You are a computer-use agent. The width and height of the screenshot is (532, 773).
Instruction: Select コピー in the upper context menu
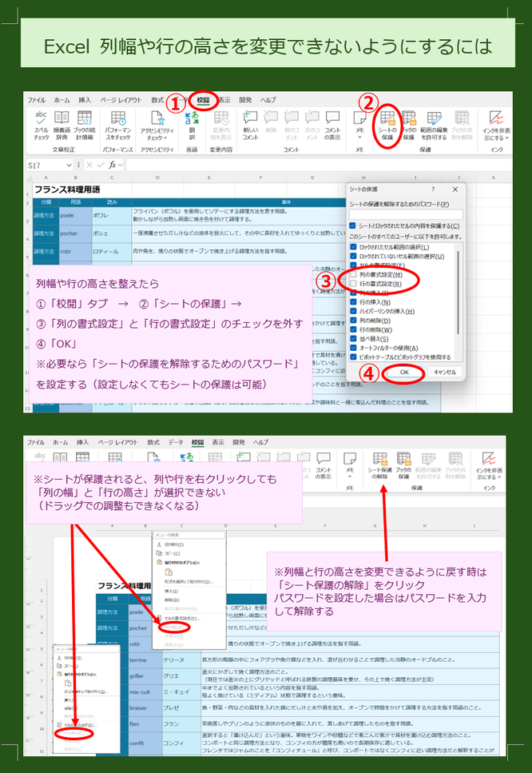[173, 554]
